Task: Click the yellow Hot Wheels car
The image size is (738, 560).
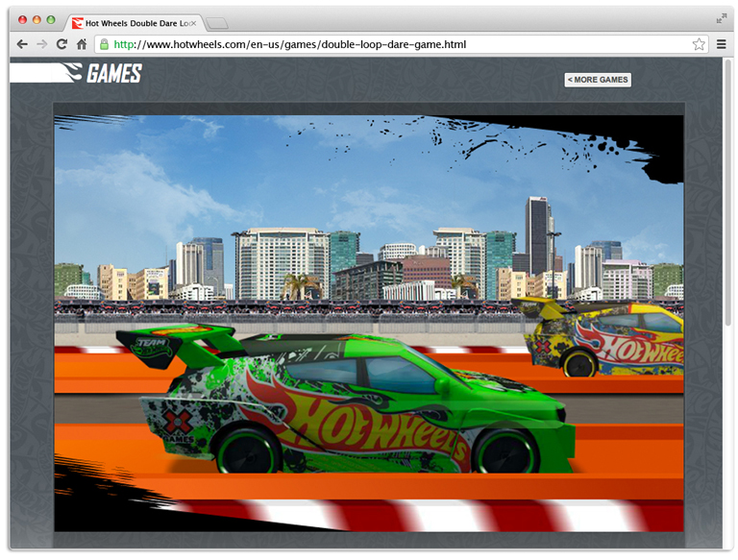Action: (598, 336)
